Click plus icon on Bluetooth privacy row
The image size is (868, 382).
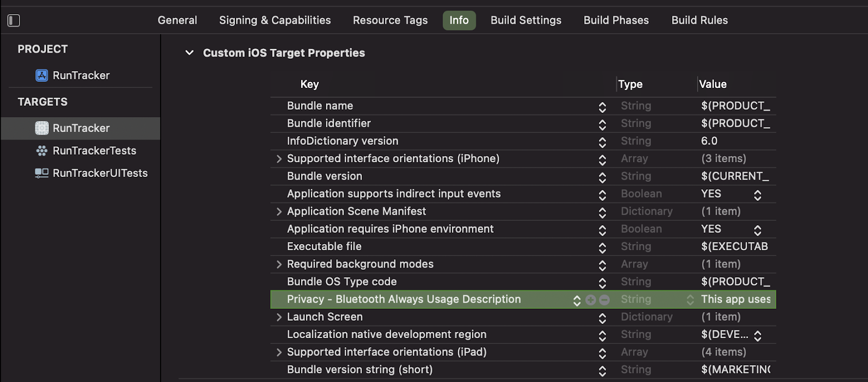[x=591, y=300]
